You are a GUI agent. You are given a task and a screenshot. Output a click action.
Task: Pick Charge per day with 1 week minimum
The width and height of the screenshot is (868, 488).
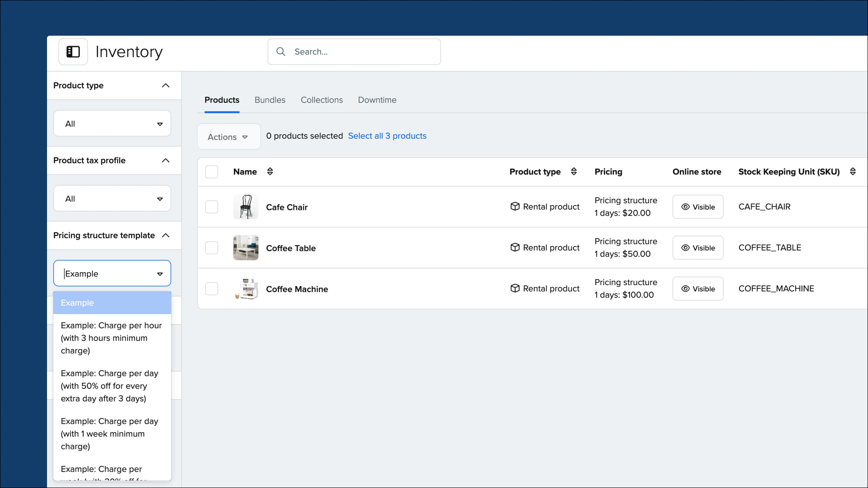(x=112, y=434)
